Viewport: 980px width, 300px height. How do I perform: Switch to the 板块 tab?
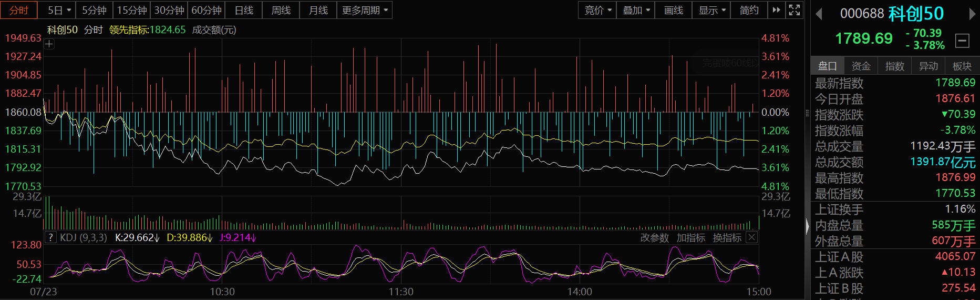click(962, 66)
